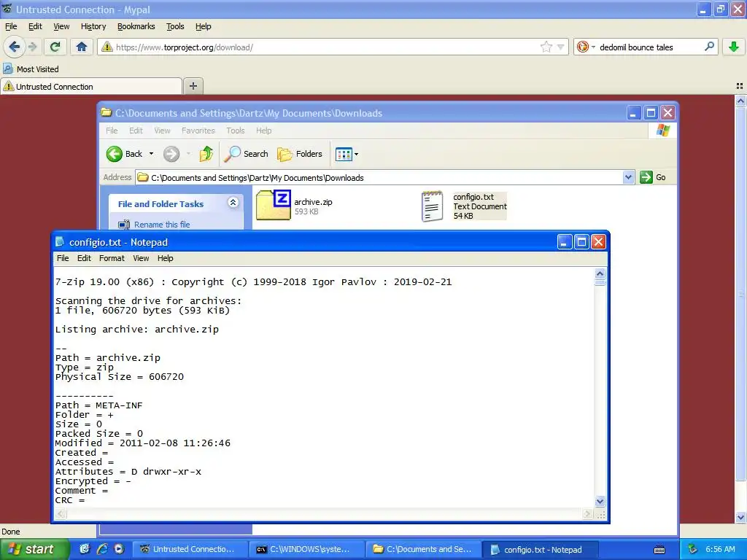Image resolution: width=747 pixels, height=560 pixels.
Task: Collapse File and Folder Tasks panel
Action: 233,203
